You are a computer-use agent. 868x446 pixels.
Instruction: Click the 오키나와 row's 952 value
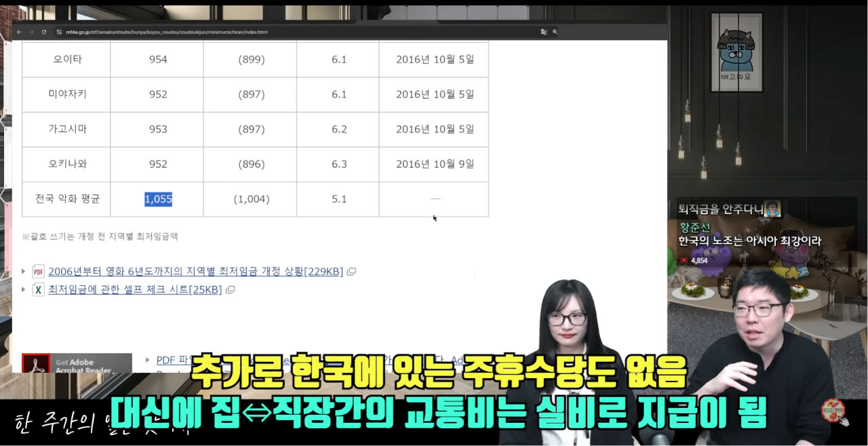[x=158, y=164]
